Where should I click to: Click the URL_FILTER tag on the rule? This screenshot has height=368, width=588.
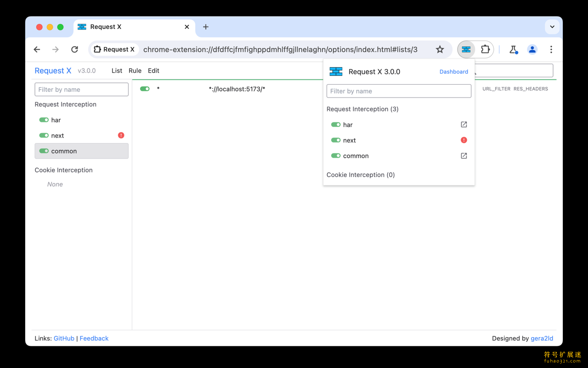click(x=496, y=89)
